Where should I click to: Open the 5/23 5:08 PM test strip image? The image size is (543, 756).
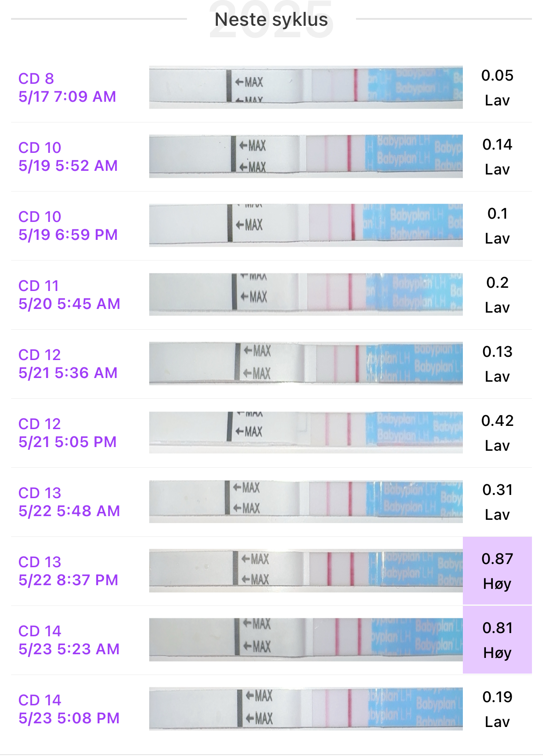coord(306,709)
